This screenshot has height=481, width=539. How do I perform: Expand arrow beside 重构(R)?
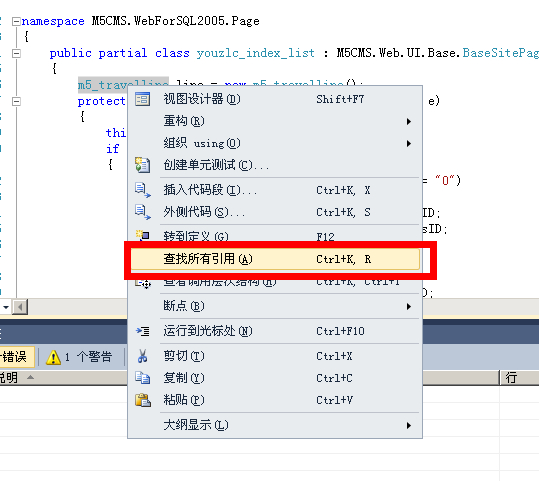click(409, 121)
